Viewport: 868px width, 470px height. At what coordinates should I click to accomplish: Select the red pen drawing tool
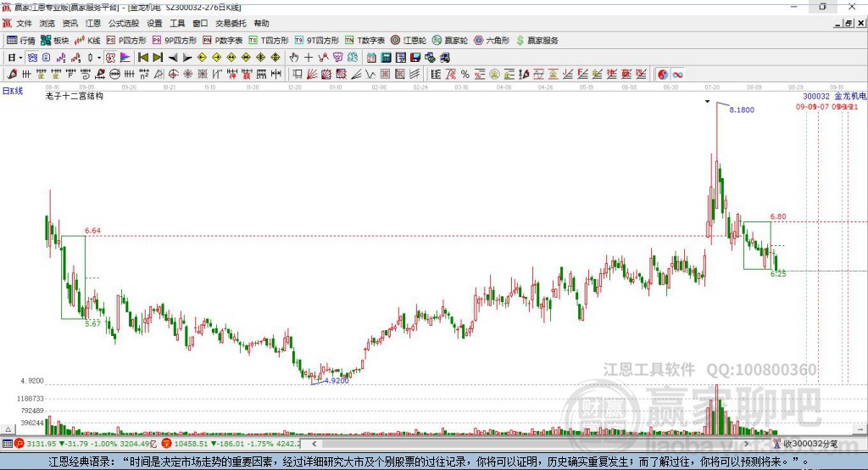pos(12,75)
